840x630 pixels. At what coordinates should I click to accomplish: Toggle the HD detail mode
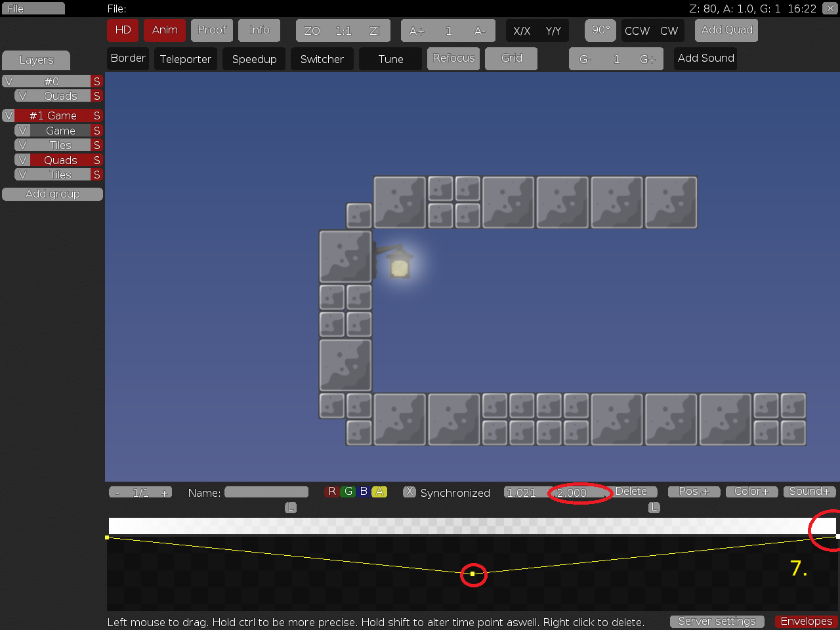123,30
